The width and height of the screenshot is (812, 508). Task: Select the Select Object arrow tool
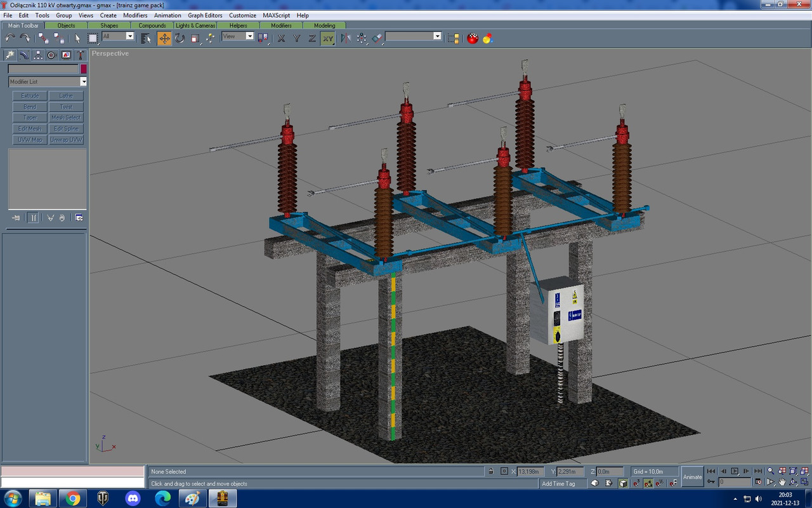pos(77,38)
